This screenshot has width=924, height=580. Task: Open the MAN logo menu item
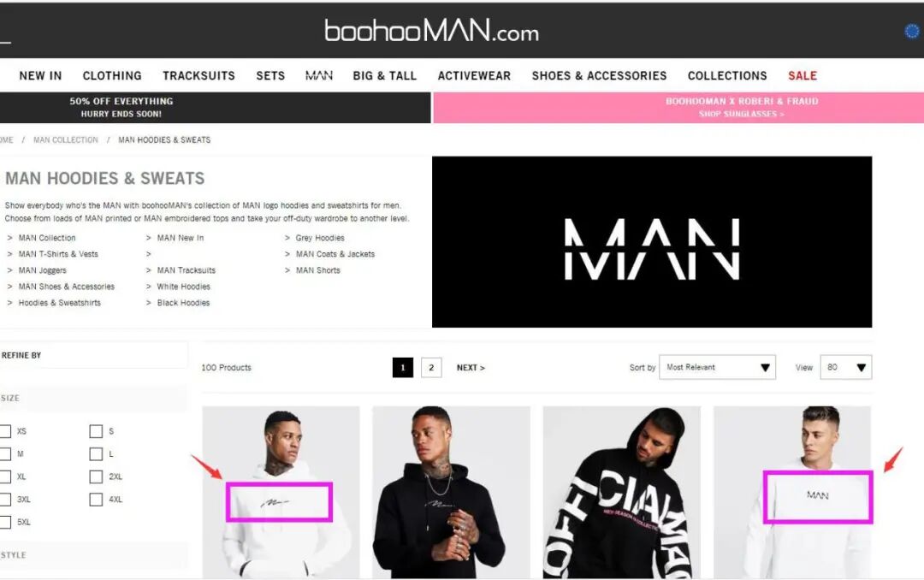(319, 75)
